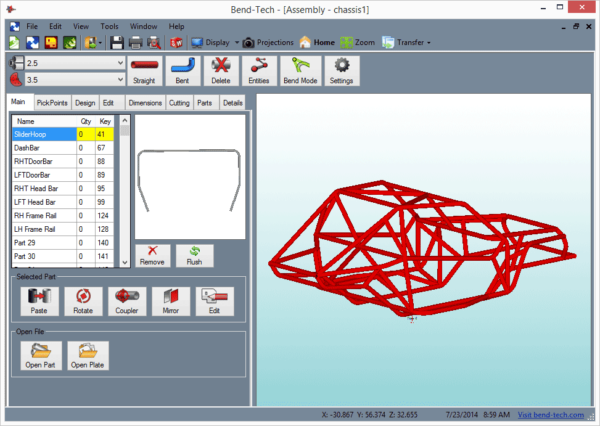Add a Bent tube
600x426 pixels.
(183, 71)
